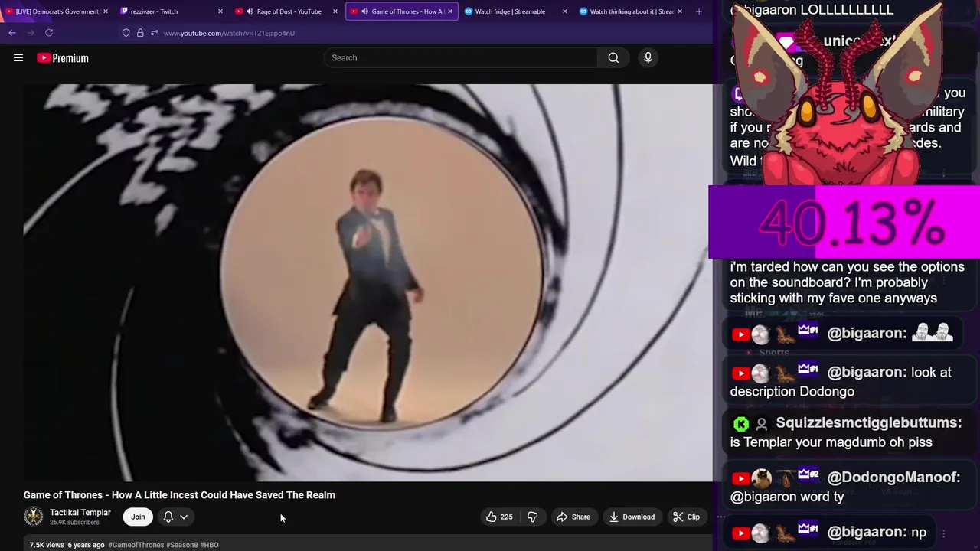Viewport: 980px width, 551px height.
Task: Focus the YouTube Search field
Action: [x=461, y=57]
